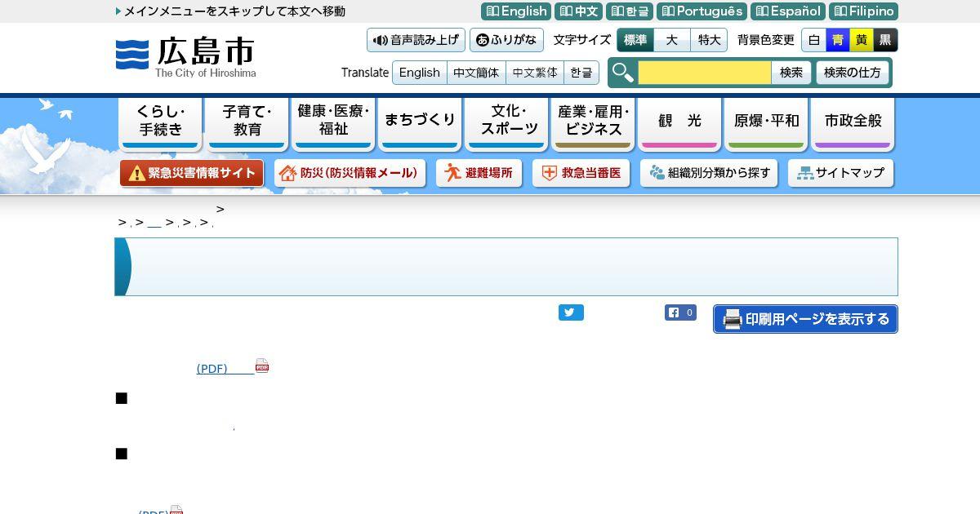Click the 検索 search button

[x=791, y=73]
